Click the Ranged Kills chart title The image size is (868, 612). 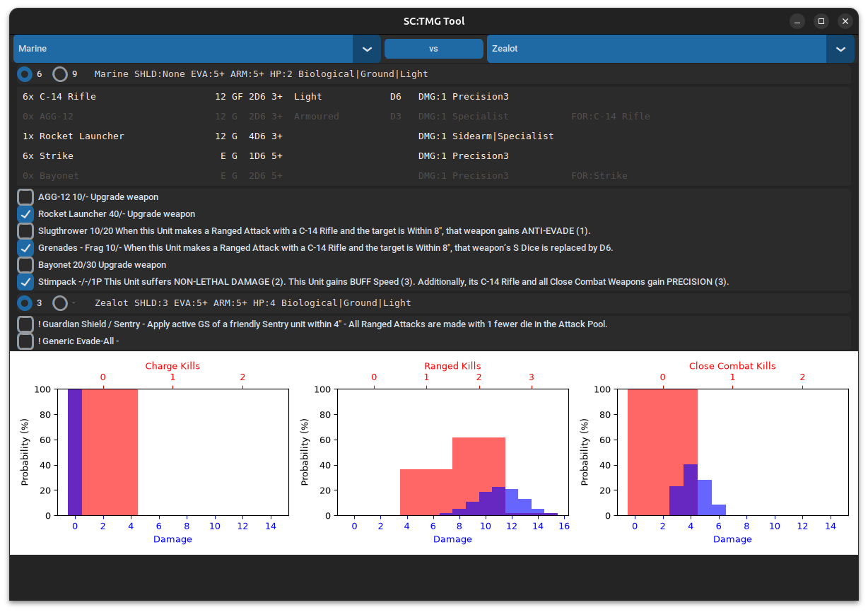tap(452, 366)
